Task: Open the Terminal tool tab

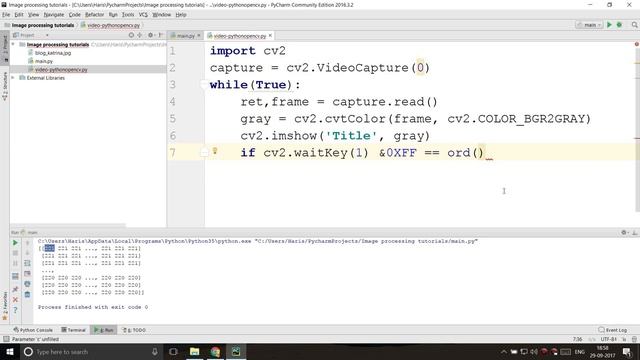Action: [73, 330]
